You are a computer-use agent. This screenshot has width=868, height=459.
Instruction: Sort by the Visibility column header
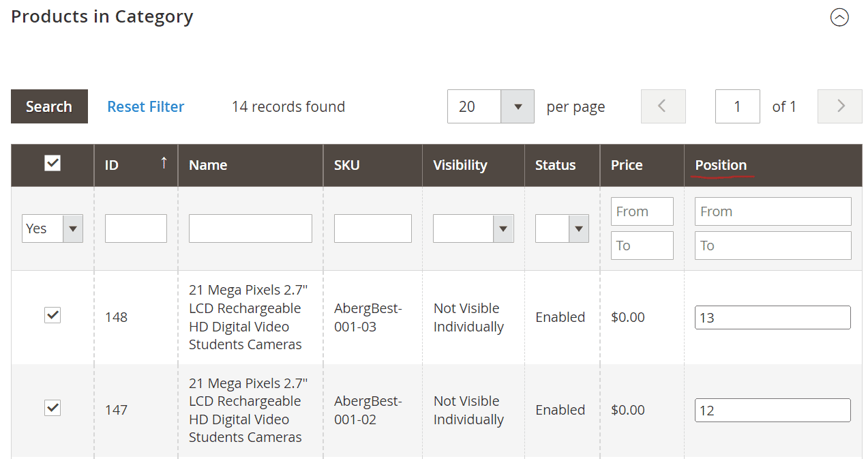click(x=473, y=165)
